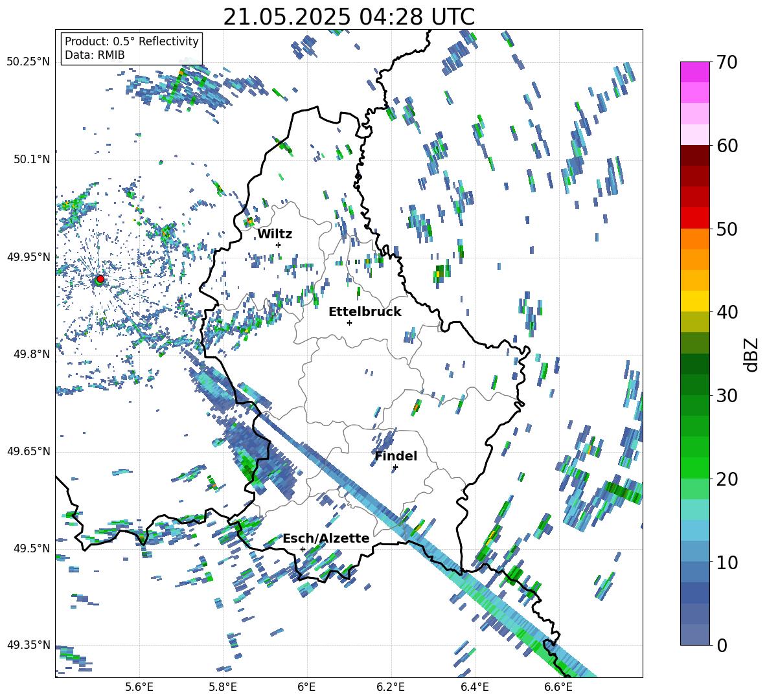Click the Data: RMIB text
This screenshot has width=767, height=700.
(95, 55)
